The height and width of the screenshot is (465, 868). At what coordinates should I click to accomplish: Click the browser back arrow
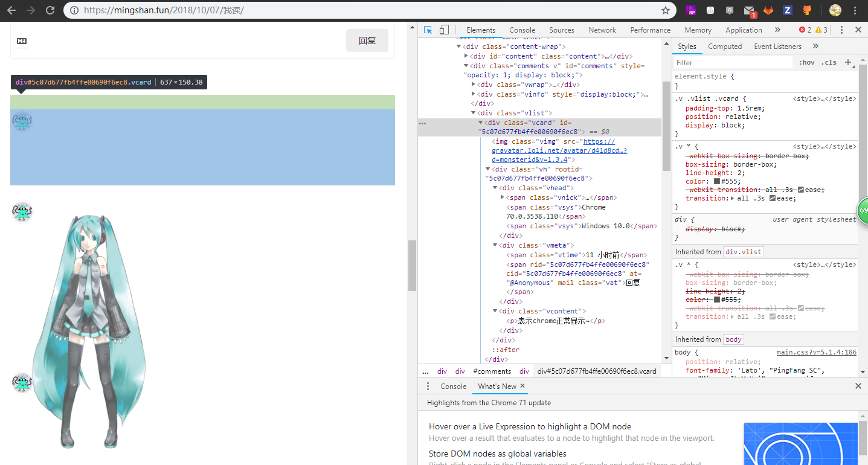(x=11, y=10)
